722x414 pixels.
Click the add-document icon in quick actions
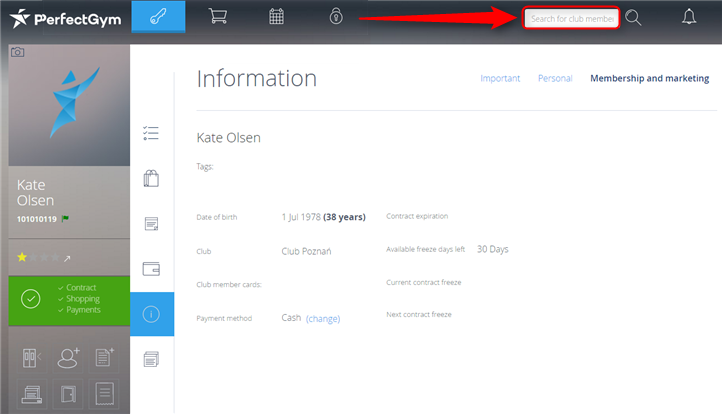104,357
